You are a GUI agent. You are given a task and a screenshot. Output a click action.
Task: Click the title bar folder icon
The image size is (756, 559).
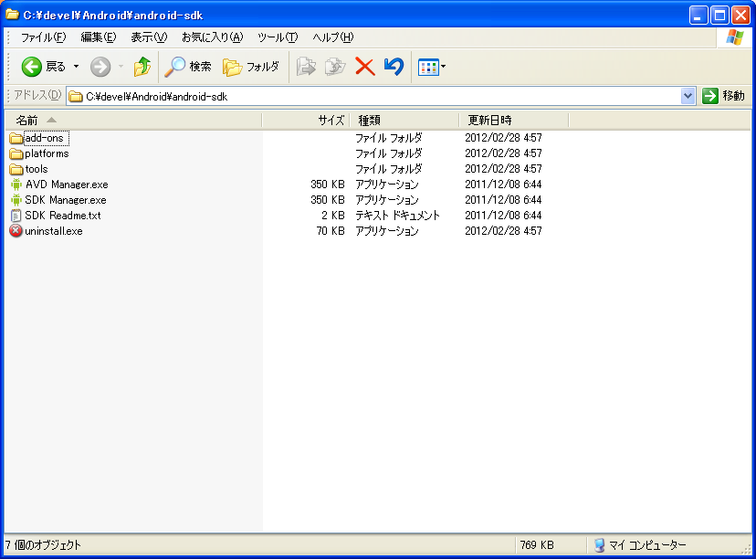pos(13,15)
